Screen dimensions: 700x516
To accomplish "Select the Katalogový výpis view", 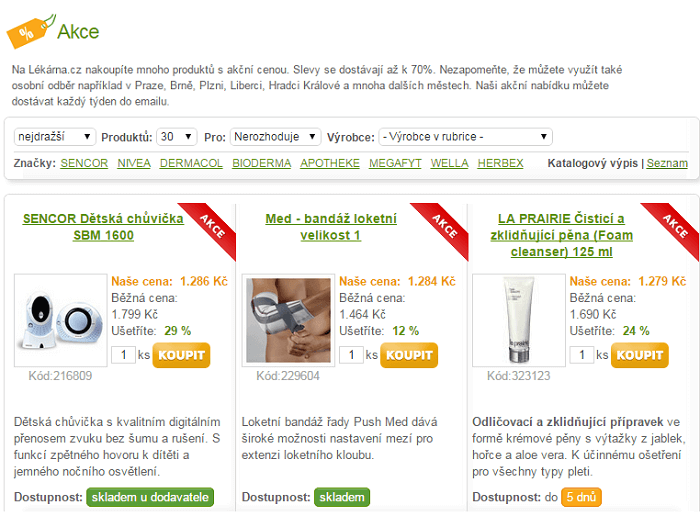I will coord(592,163).
